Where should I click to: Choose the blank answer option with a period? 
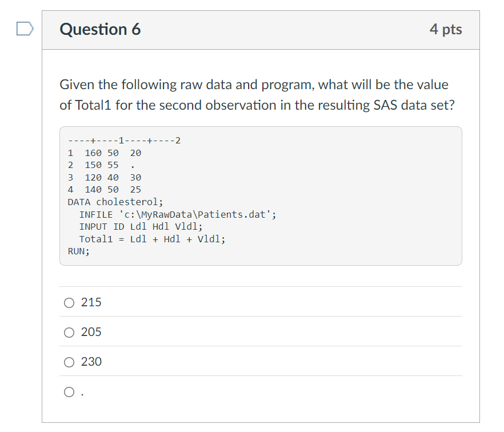click(x=68, y=391)
